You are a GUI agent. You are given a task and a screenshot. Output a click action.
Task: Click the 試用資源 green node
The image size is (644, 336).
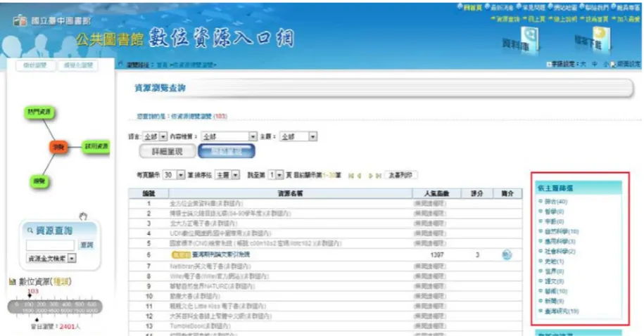pos(96,146)
